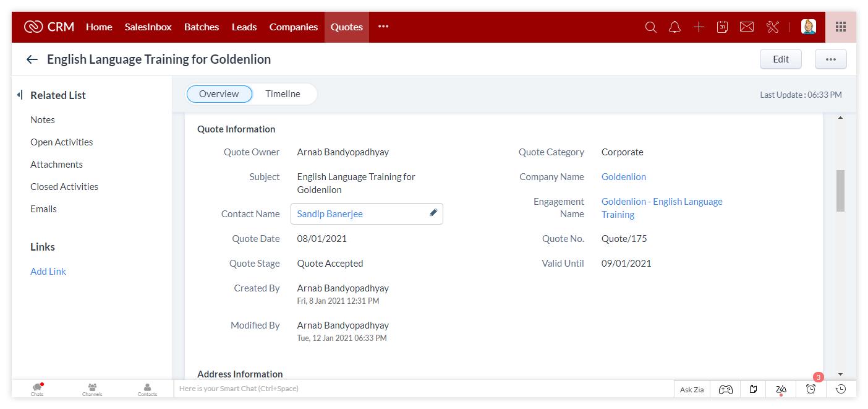Open the calendar icon in the top bar
The image size is (868, 409).
click(722, 27)
